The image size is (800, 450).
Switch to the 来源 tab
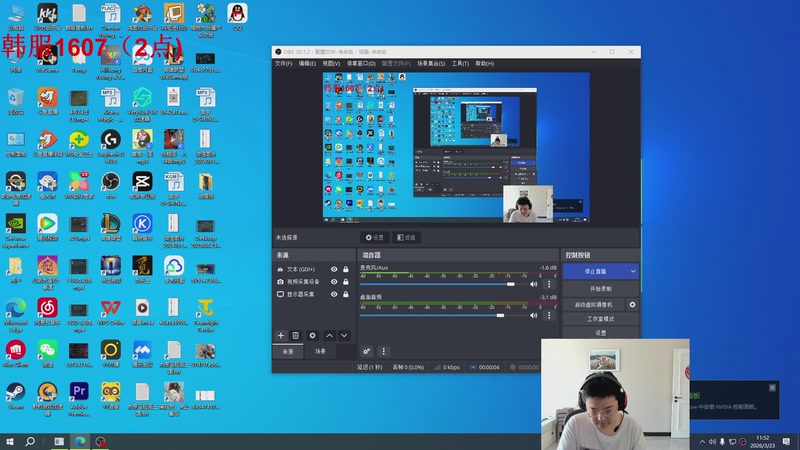click(x=288, y=352)
